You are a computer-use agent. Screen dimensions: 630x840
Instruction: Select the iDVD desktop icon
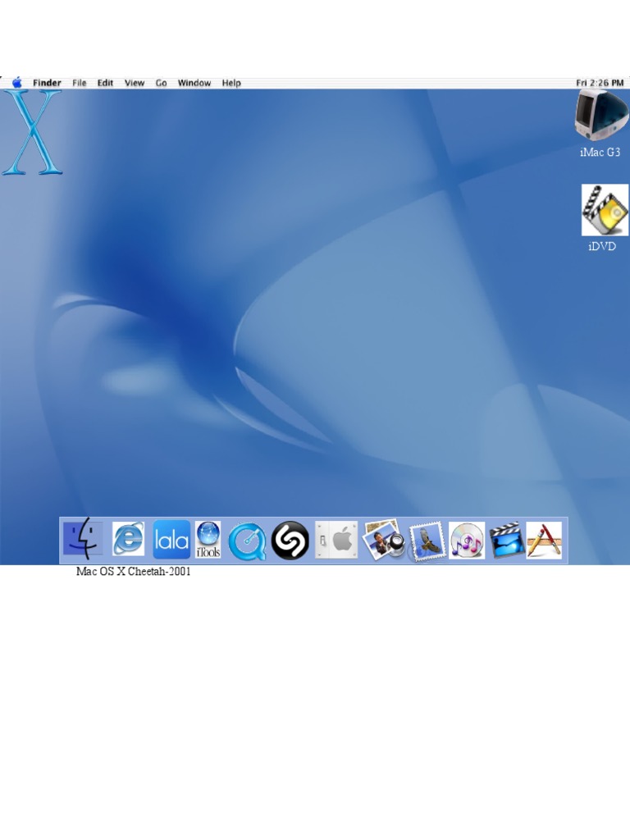(604, 211)
